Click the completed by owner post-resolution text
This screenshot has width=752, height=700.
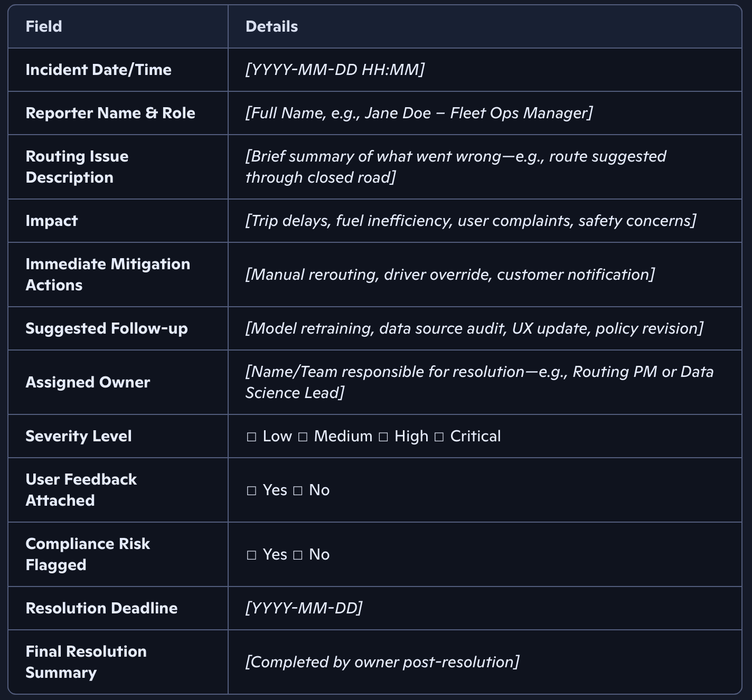pyautogui.click(x=382, y=662)
